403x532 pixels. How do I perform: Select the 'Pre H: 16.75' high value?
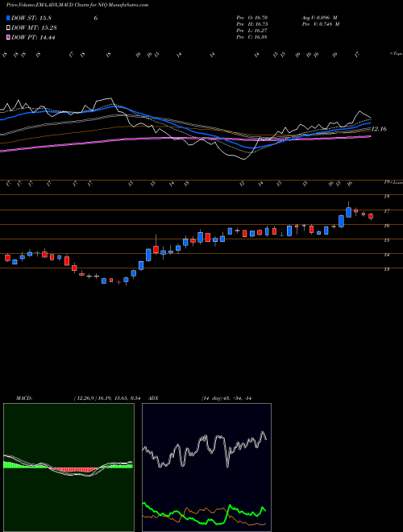click(x=252, y=24)
